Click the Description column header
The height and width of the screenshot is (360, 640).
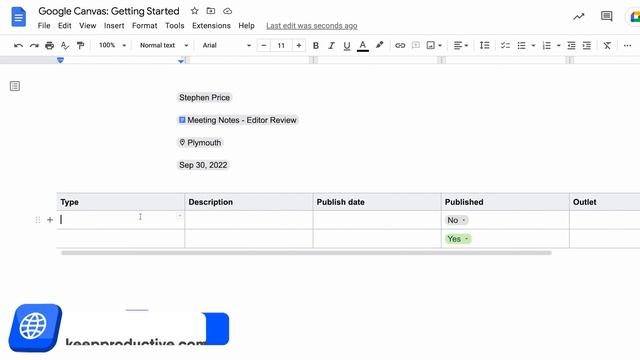coord(211,202)
